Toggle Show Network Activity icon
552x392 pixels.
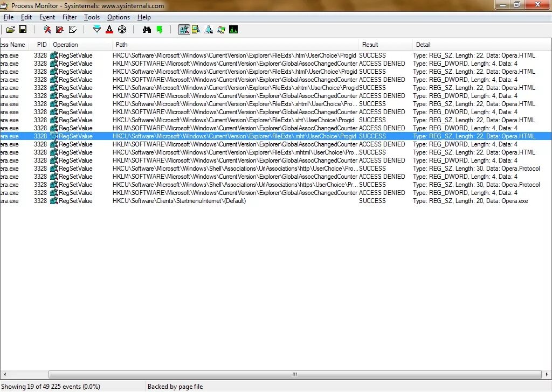(x=209, y=30)
